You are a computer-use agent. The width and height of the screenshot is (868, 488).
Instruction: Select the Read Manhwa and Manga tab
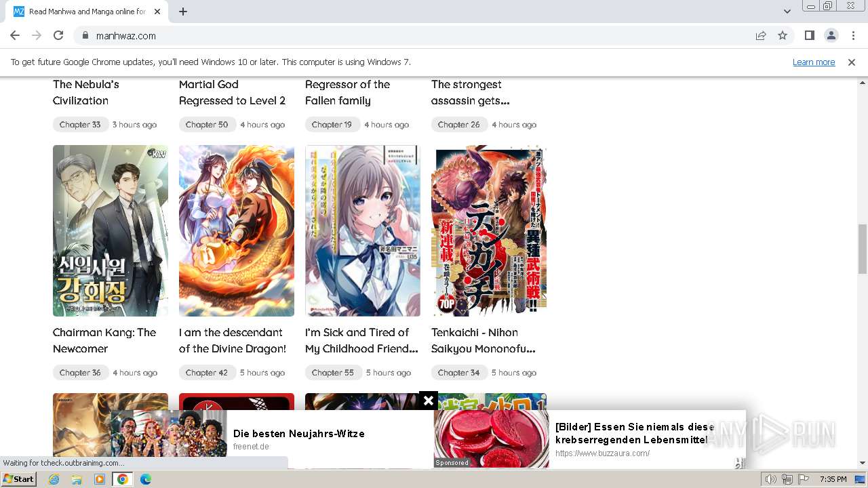click(88, 12)
